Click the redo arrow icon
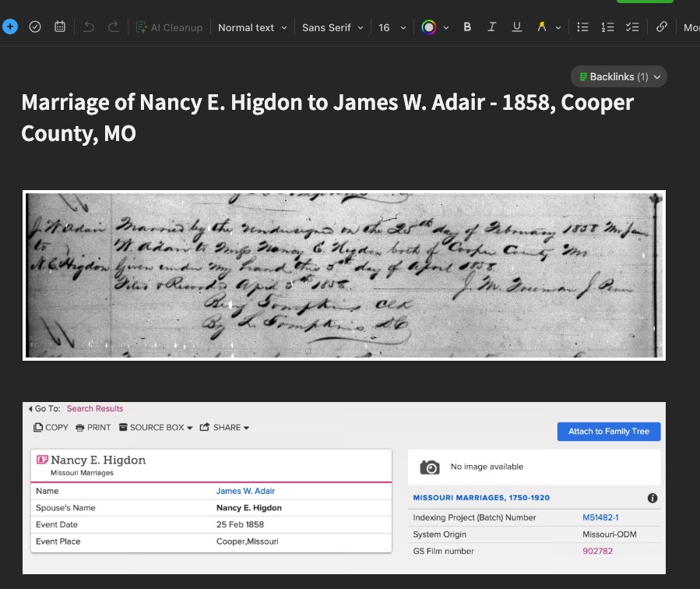Image resolution: width=700 pixels, height=589 pixels. 114,27
